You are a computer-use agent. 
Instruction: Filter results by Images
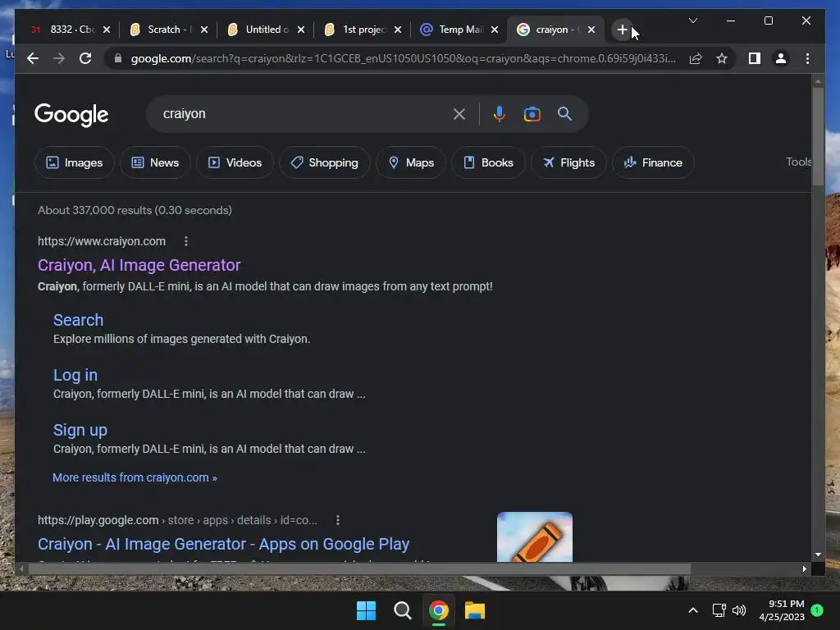(75, 162)
